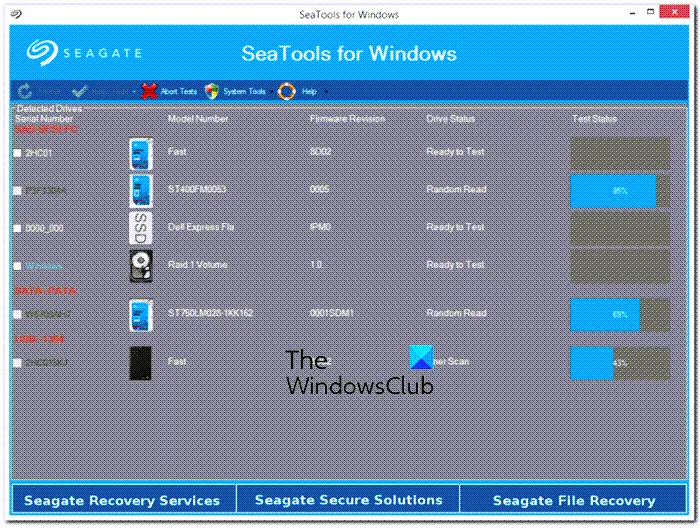Image resolution: width=700 pixels, height=528 pixels.
Task: Click firmware revision IPM0
Action: pyautogui.click(x=320, y=227)
